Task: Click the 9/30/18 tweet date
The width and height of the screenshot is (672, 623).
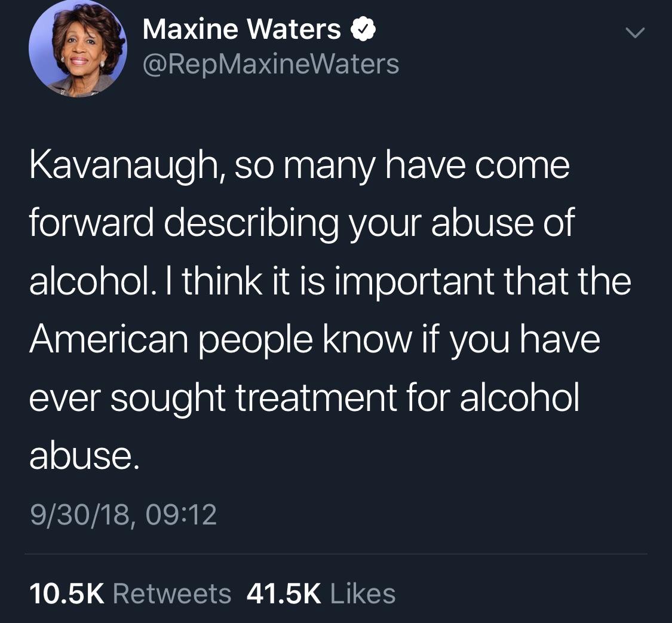Action: (79, 515)
